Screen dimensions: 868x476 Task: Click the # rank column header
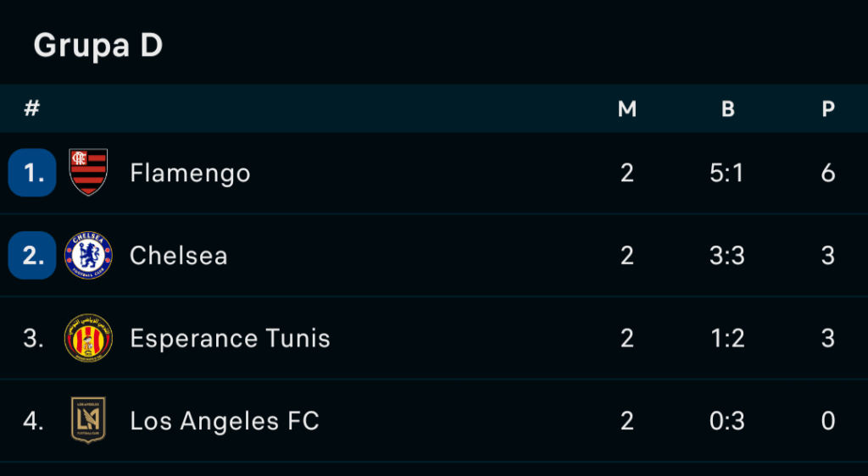32,108
